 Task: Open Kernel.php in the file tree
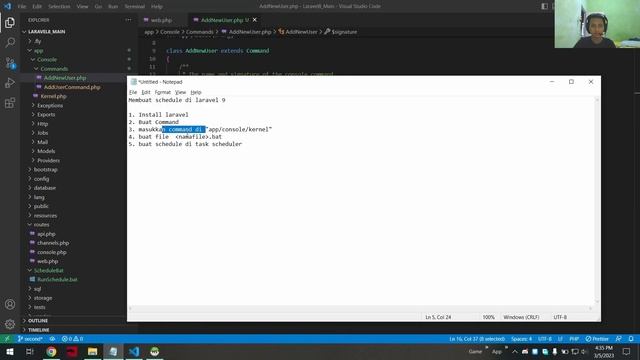[x=53, y=96]
